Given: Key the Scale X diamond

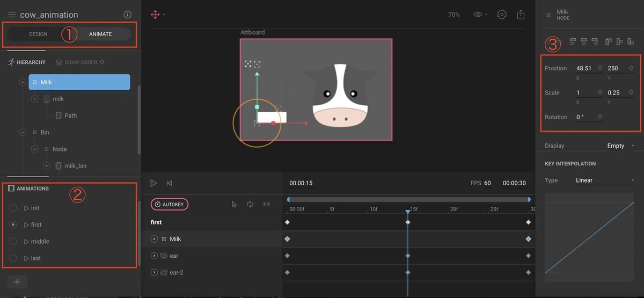Looking at the screenshot, I should (x=600, y=92).
